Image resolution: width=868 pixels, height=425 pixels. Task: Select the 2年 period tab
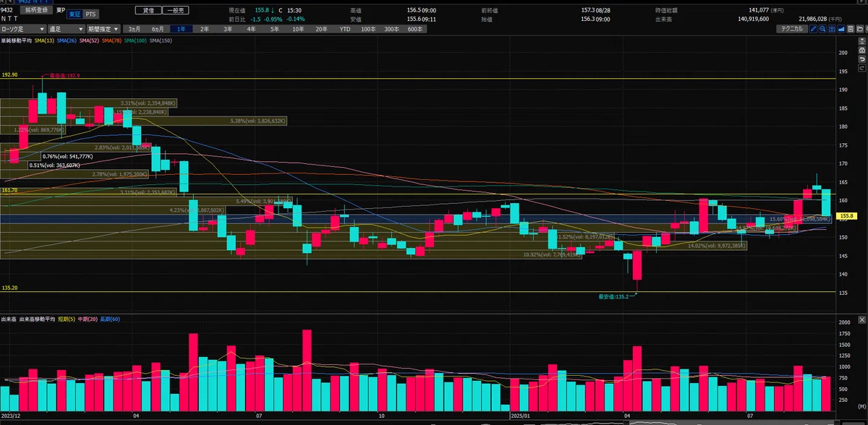click(205, 29)
